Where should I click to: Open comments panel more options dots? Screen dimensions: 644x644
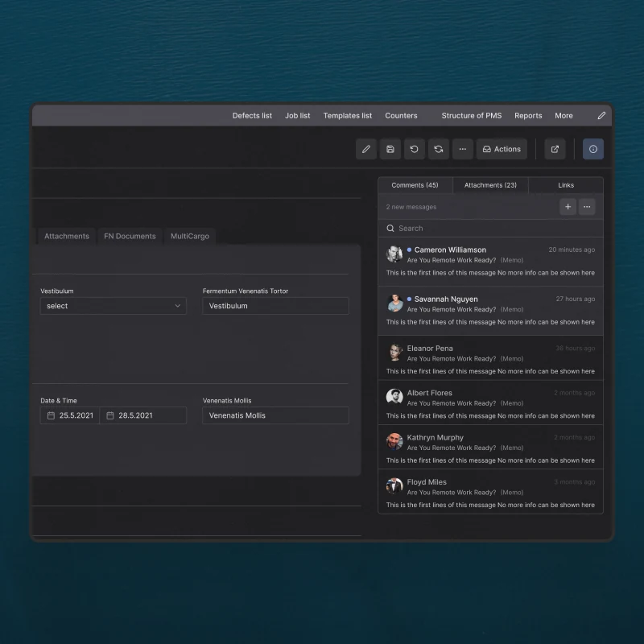587,207
